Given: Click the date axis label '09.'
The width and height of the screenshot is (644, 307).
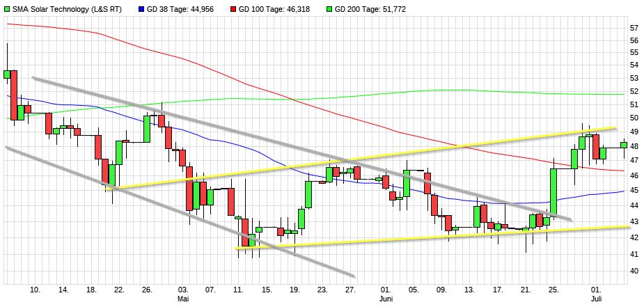Looking at the screenshot, I should pos(442,290).
